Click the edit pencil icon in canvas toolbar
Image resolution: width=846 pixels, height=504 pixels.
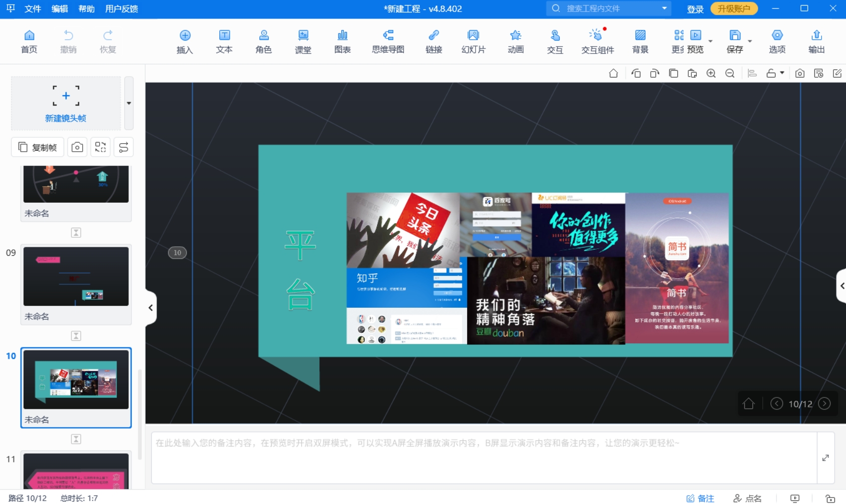837,74
